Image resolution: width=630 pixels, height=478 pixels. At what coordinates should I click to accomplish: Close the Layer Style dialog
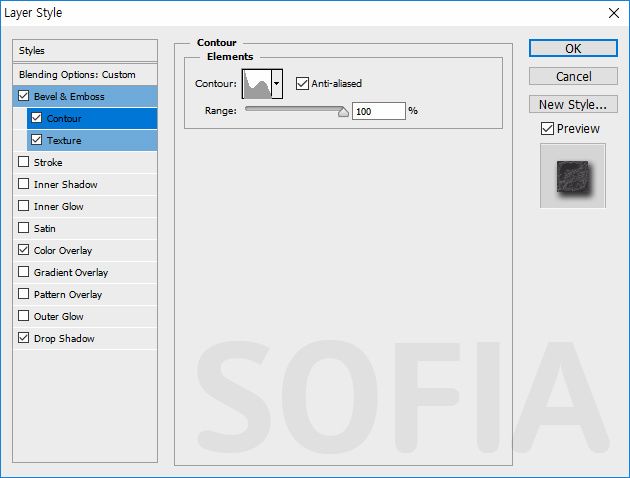coord(614,13)
